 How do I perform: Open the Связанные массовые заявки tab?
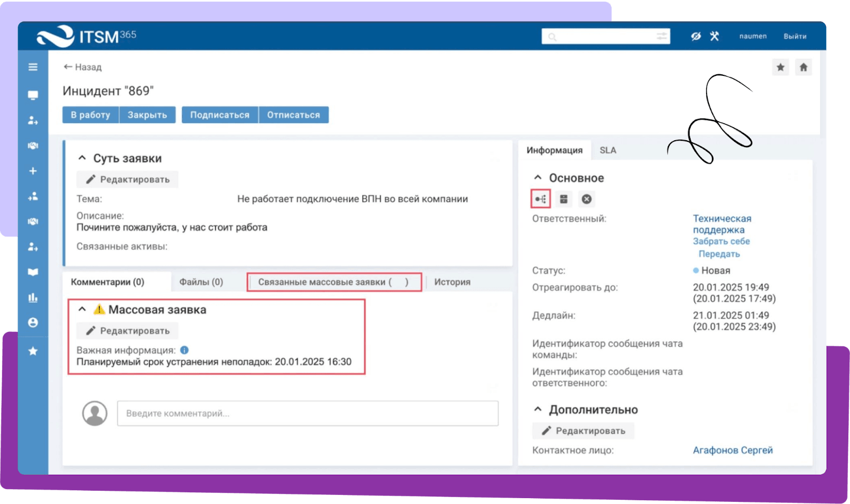(334, 282)
